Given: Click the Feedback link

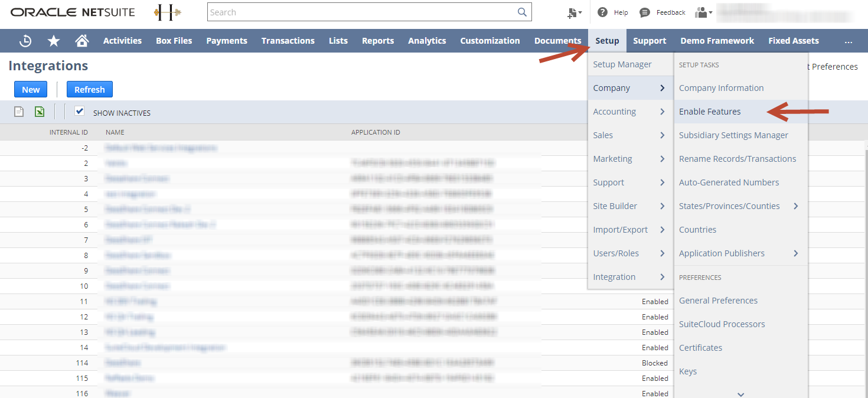Looking at the screenshot, I should (671, 12).
